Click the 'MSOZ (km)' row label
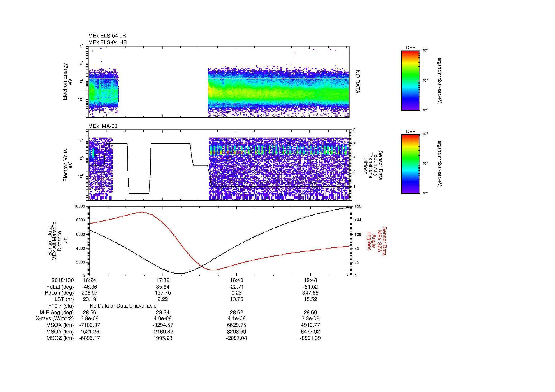Viewport: 555px width, 392px height. 60,338
